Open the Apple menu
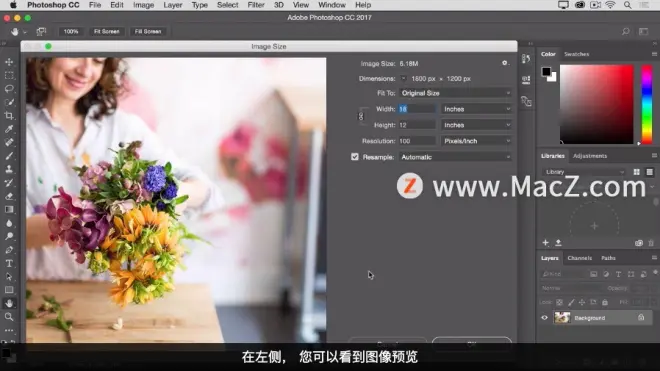 (x=13, y=5)
